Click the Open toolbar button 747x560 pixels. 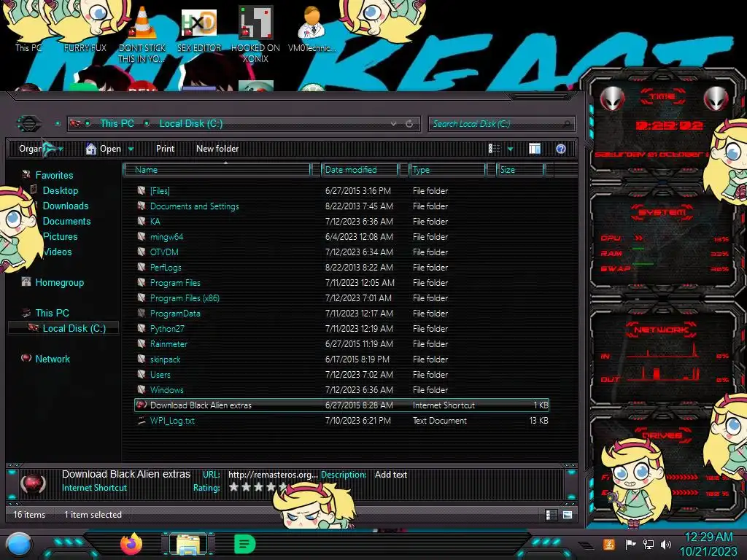[104, 149]
